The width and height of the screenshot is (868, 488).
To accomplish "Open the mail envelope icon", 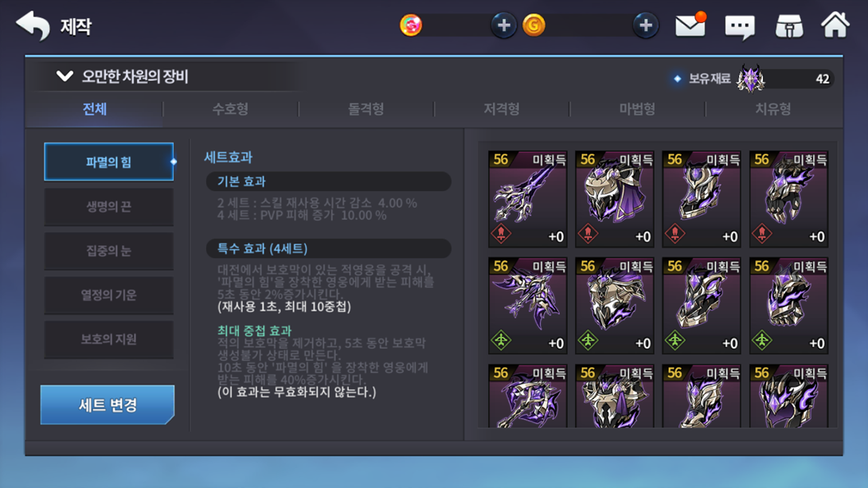I will (690, 25).
